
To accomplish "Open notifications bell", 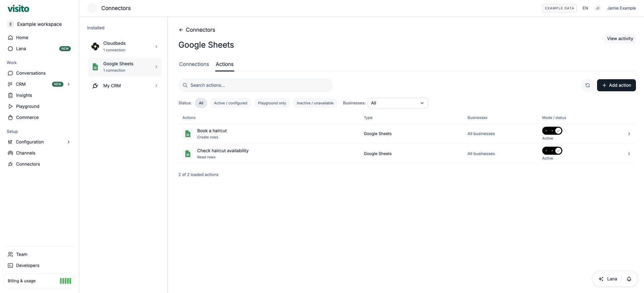I will pos(629,279).
